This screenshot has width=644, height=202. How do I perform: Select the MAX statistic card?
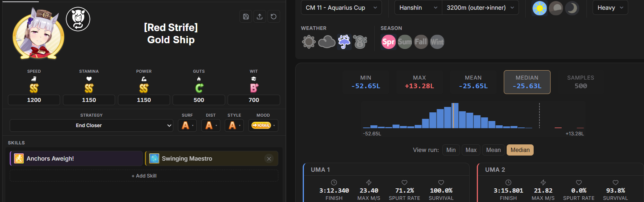(419, 82)
